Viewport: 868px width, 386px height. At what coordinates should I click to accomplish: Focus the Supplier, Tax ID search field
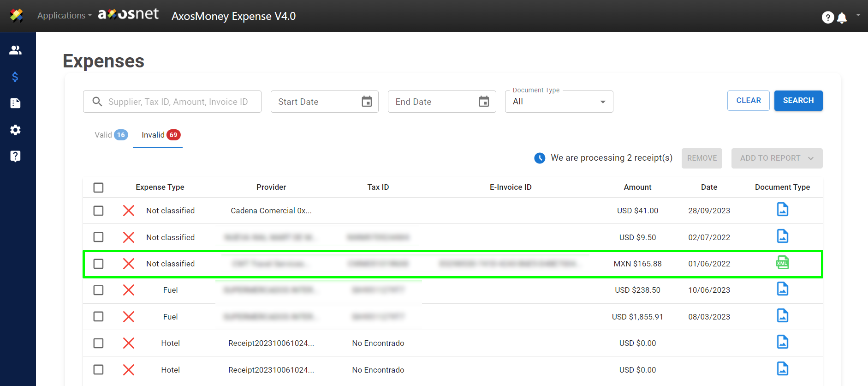[178, 102]
